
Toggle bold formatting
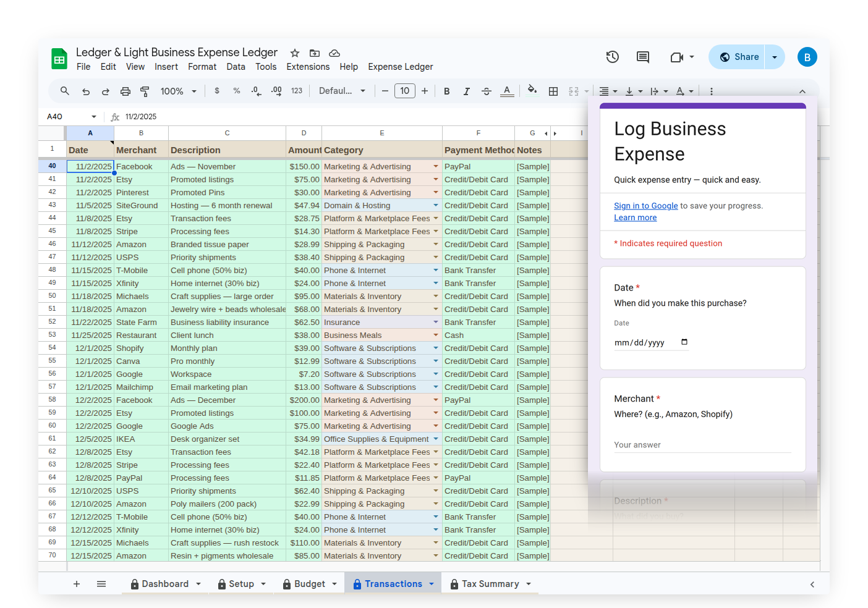click(447, 91)
